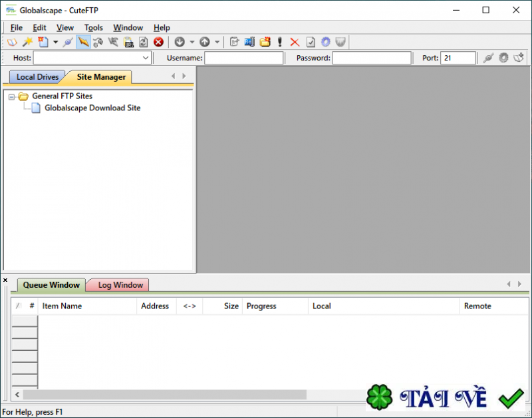Image resolution: width=532 pixels, height=418 pixels.
Task: Collapse the General FTP Sites tree folder
Action: tap(12, 96)
